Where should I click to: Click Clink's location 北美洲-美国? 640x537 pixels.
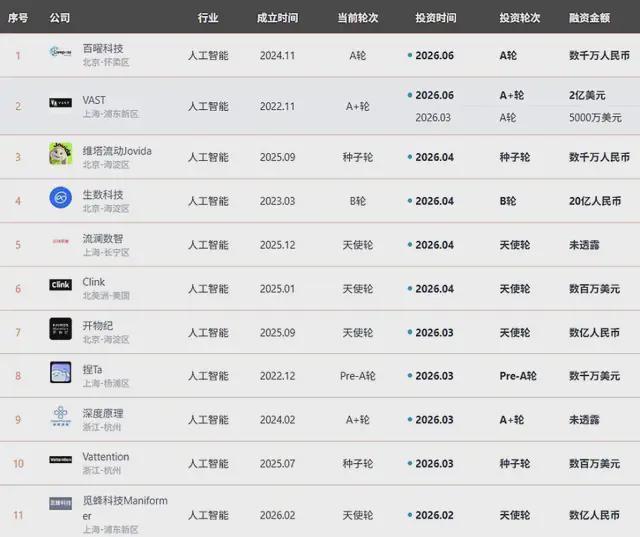coord(106,296)
